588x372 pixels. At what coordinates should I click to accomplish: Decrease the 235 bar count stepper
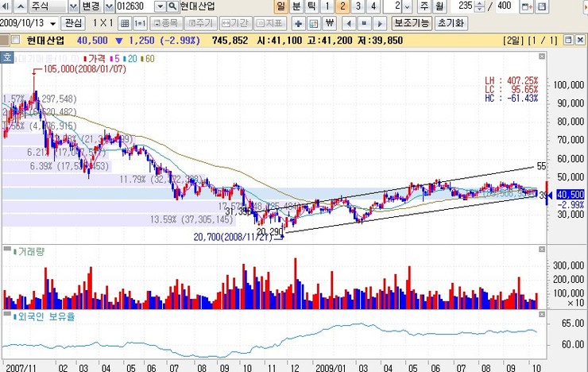(x=479, y=9)
